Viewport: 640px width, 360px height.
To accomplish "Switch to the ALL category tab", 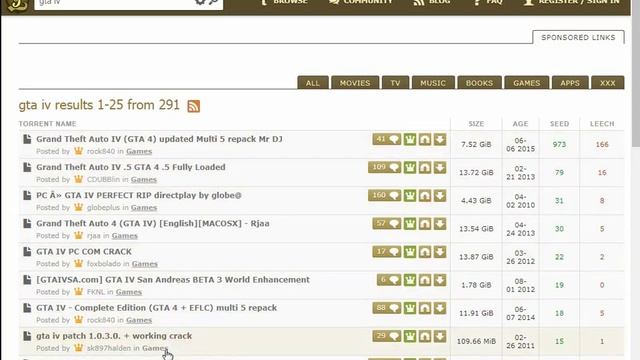I will click(x=313, y=82).
